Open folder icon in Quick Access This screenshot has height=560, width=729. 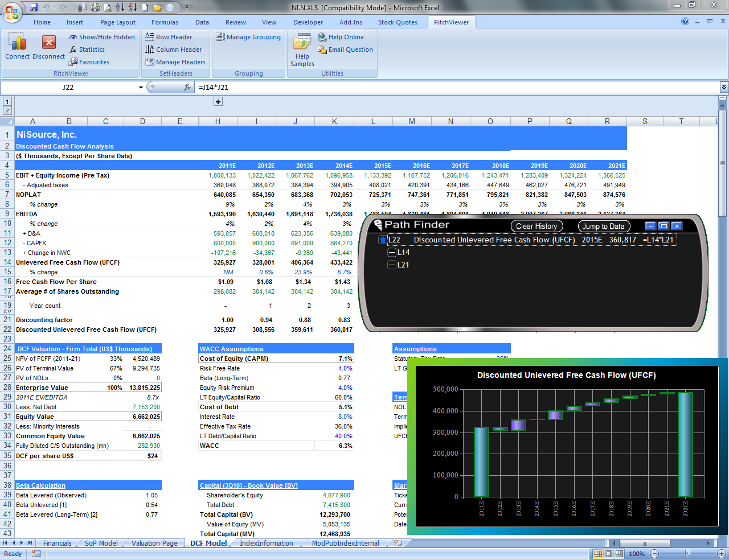coord(158,7)
